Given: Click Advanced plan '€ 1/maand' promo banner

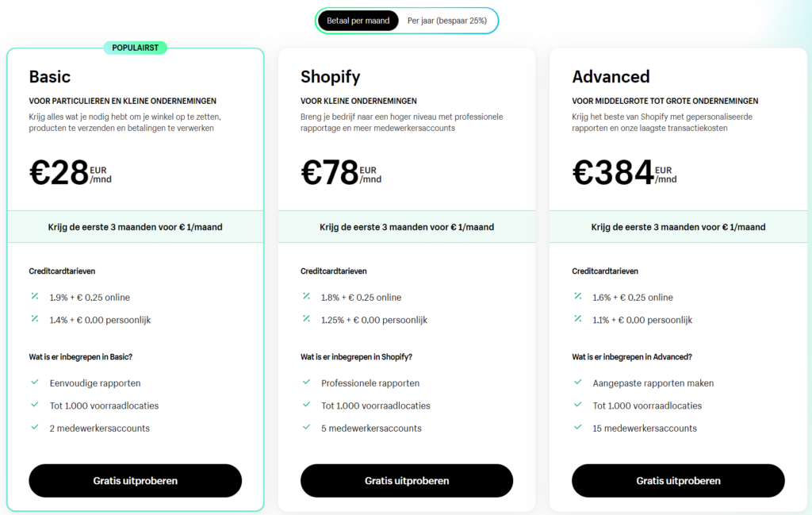Looking at the screenshot, I should coord(678,227).
